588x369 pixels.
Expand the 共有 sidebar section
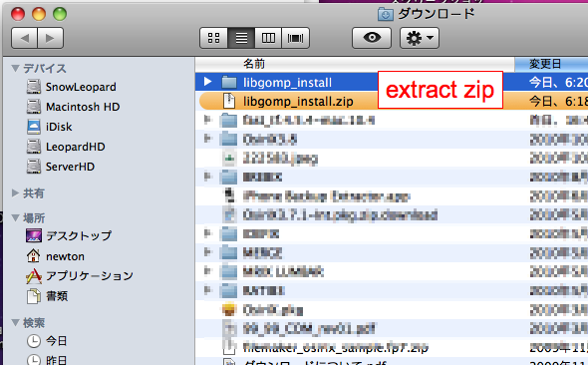15,192
